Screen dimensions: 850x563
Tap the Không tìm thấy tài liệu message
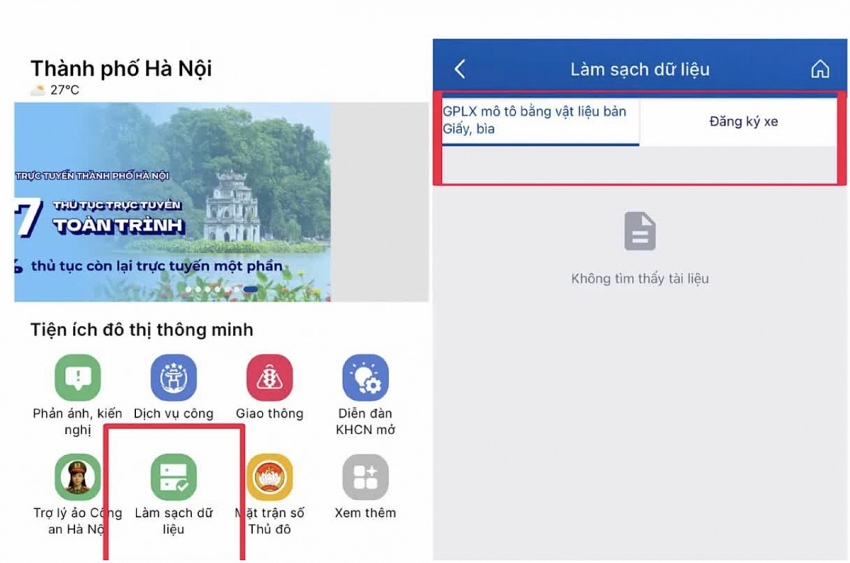point(640,279)
